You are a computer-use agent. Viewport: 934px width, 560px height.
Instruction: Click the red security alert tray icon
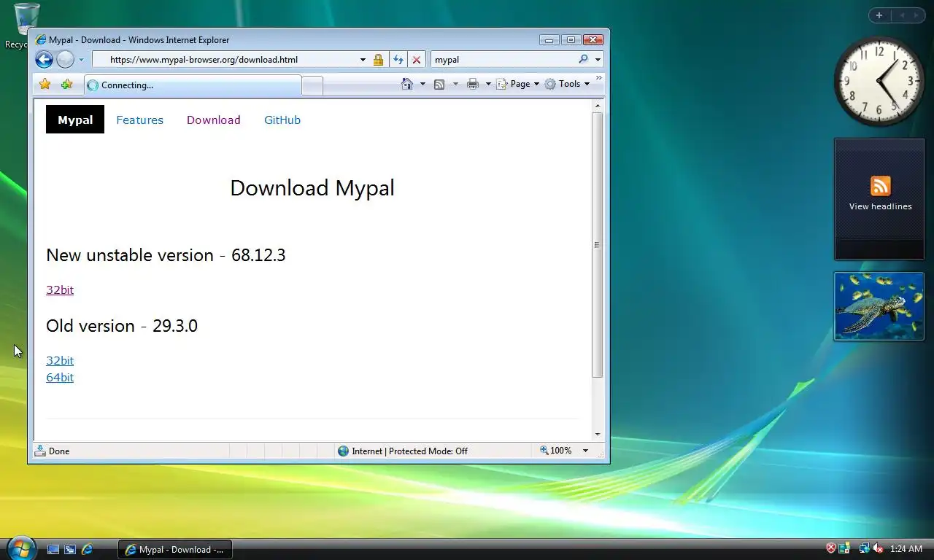click(830, 548)
